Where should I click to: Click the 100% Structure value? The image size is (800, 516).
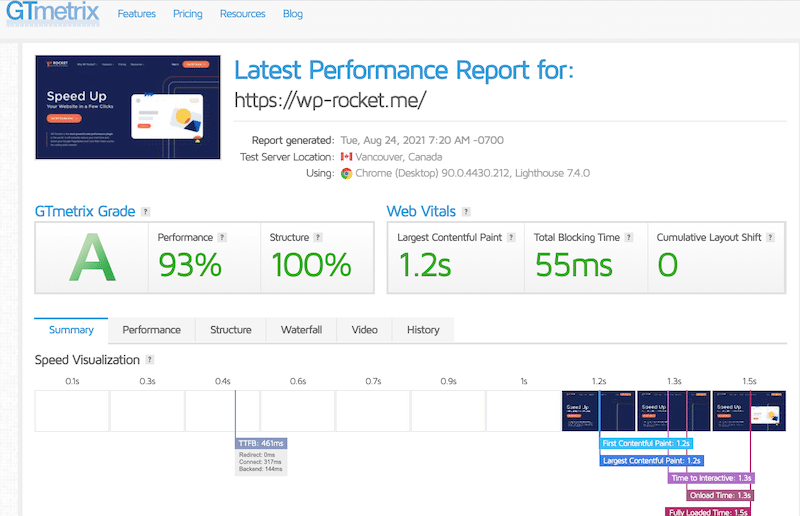click(x=311, y=265)
